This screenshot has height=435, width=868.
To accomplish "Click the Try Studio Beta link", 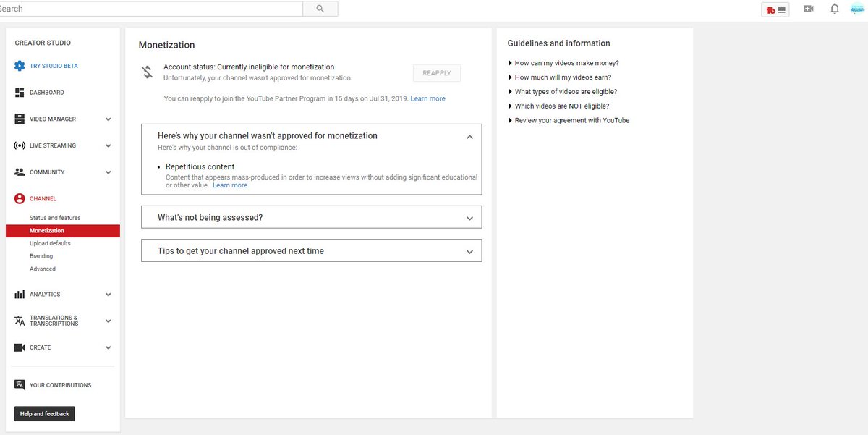I will [x=54, y=66].
